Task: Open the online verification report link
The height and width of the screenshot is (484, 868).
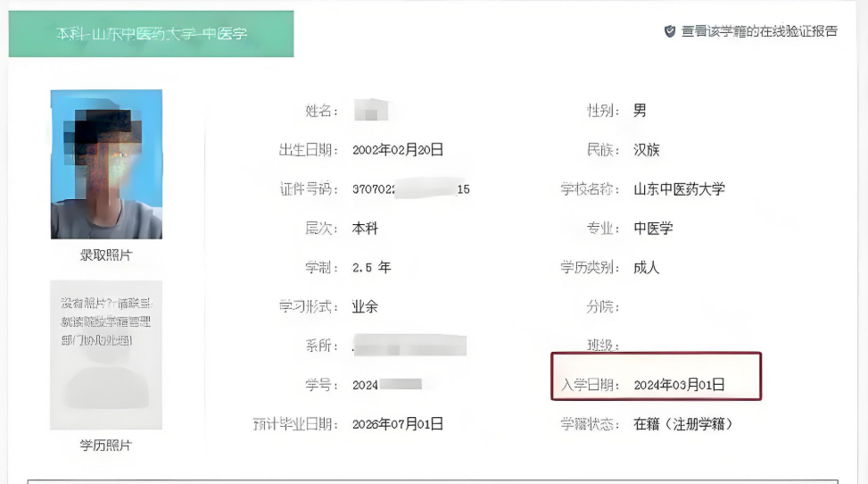Action: (x=759, y=31)
